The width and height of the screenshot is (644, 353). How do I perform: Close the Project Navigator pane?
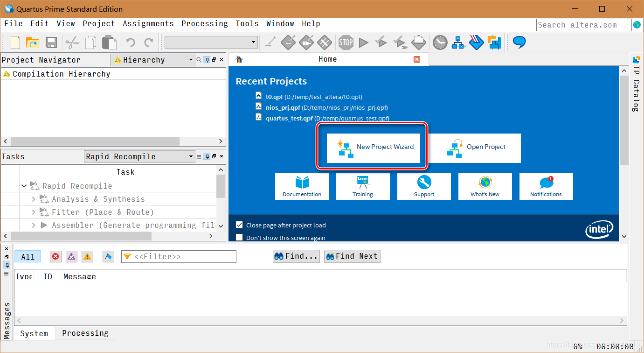click(x=222, y=60)
